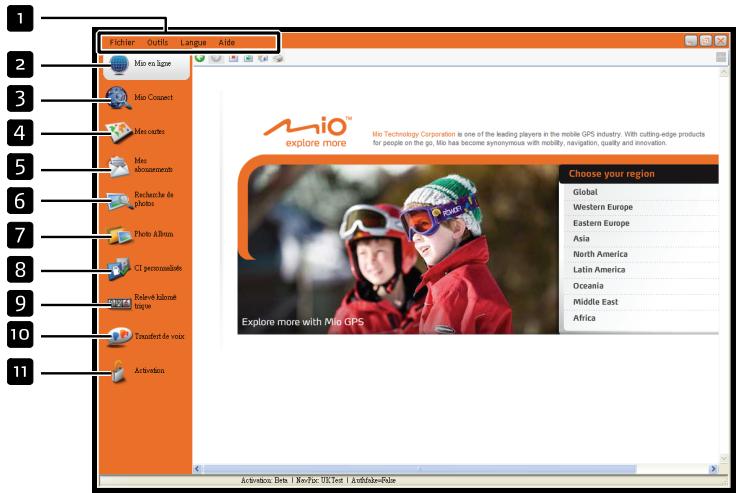Click the Mes cartes sidebar label
The image size is (737, 493).
point(149,132)
